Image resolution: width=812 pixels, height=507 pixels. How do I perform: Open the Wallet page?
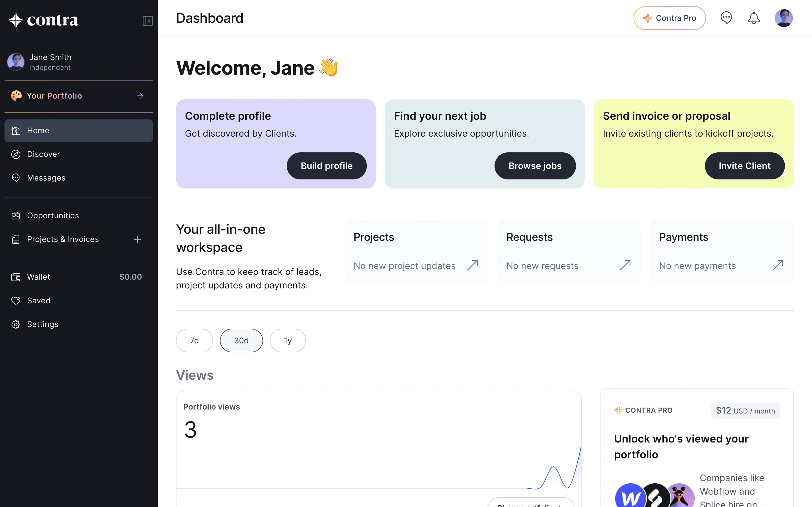[x=39, y=277]
